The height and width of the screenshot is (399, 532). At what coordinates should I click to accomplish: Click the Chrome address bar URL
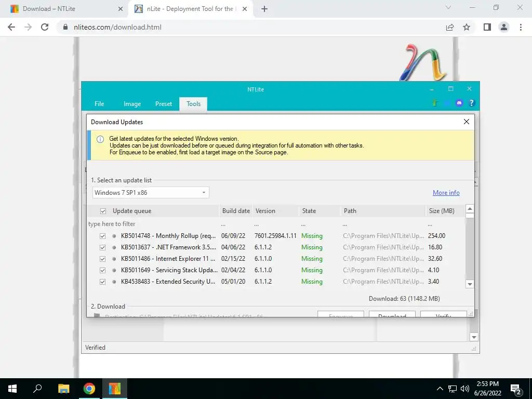tap(117, 27)
